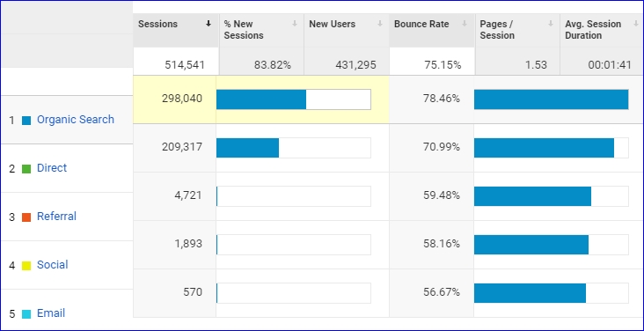
Task: Click the Sessions descending sort arrow
Action: click(x=209, y=24)
